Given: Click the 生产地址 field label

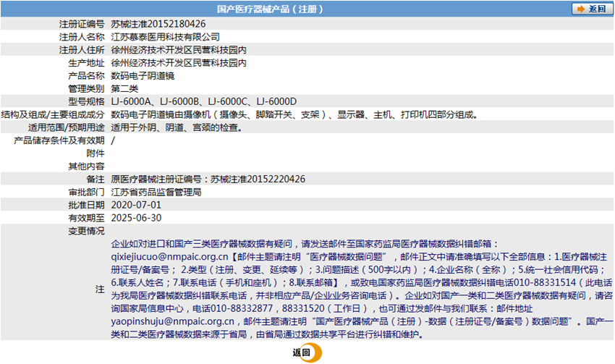Looking at the screenshot, I should 86,63.
